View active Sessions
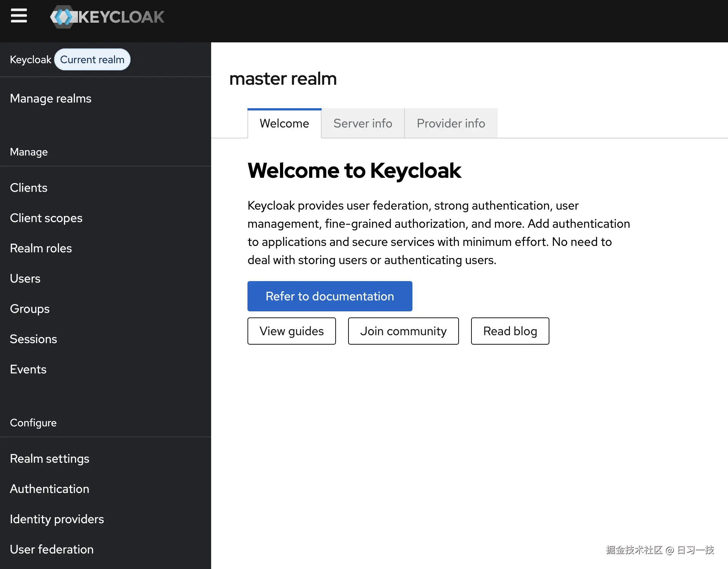This screenshot has width=728, height=569. coord(33,339)
